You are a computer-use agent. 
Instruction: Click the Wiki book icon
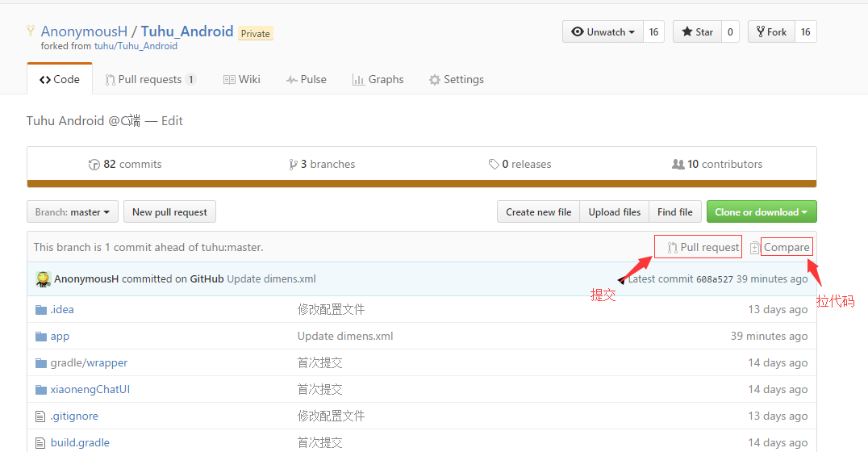(x=229, y=80)
